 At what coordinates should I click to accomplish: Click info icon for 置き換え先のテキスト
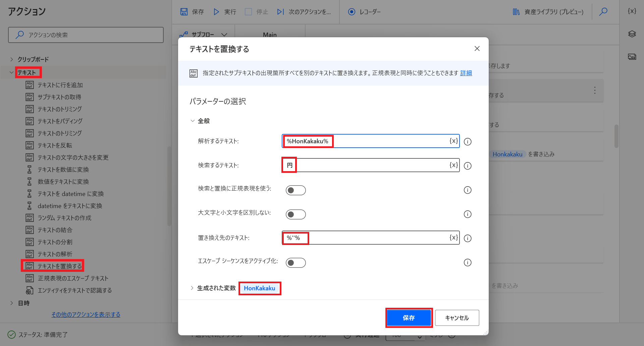pyautogui.click(x=468, y=238)
